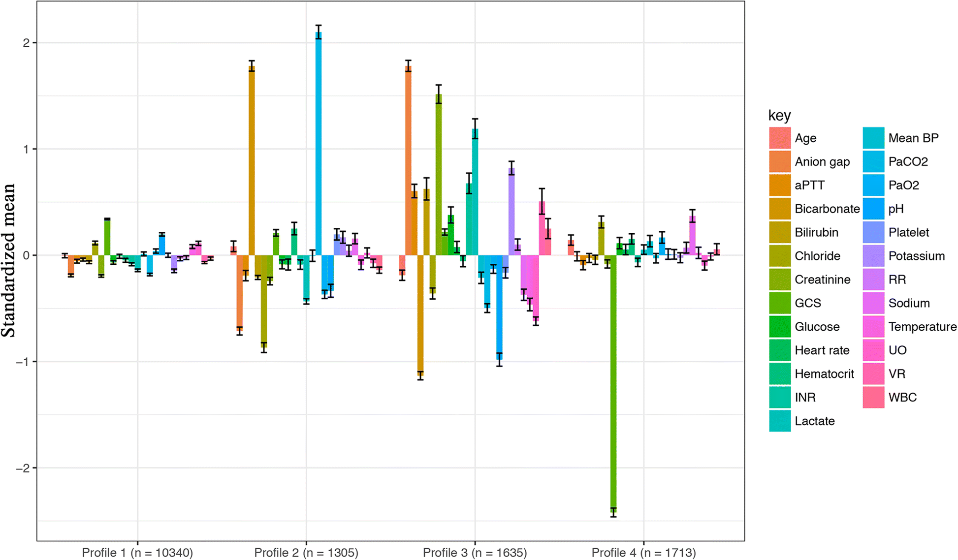Click the 'Lactate' legend label text
This screenshot has width=958, height=560.
click(x=815, y=421)
